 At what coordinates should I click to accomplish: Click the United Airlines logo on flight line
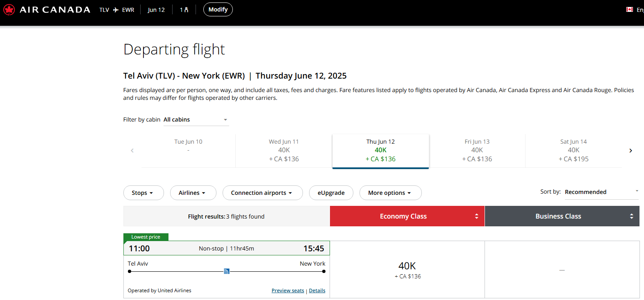pos(227,271)
